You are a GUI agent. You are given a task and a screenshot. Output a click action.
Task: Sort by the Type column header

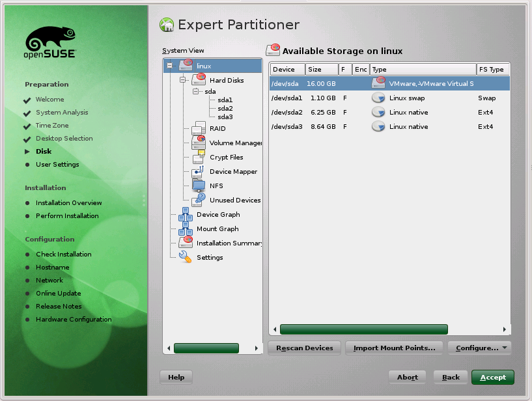tap(423, 69)
